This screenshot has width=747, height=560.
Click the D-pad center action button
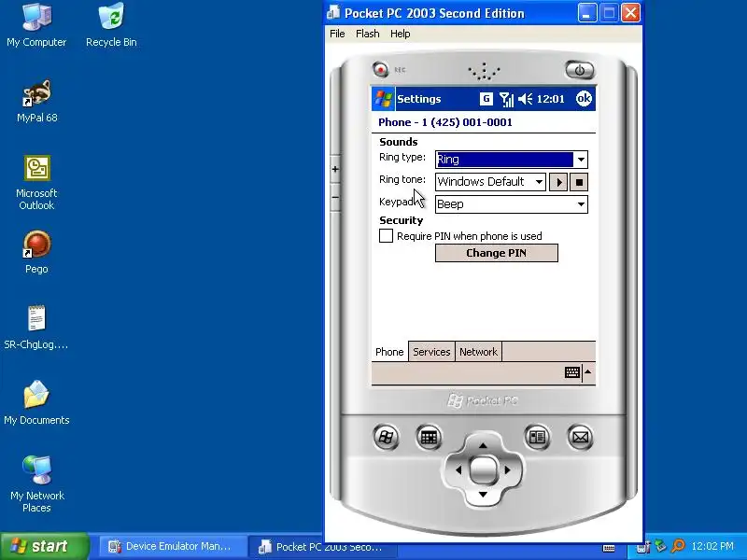point(483,470)
